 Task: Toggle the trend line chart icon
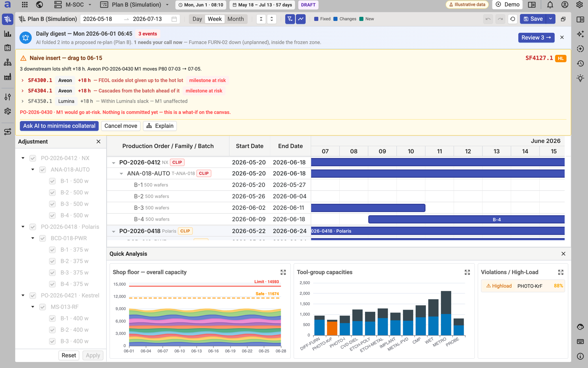pyautogui.click(x=301, y=19)
